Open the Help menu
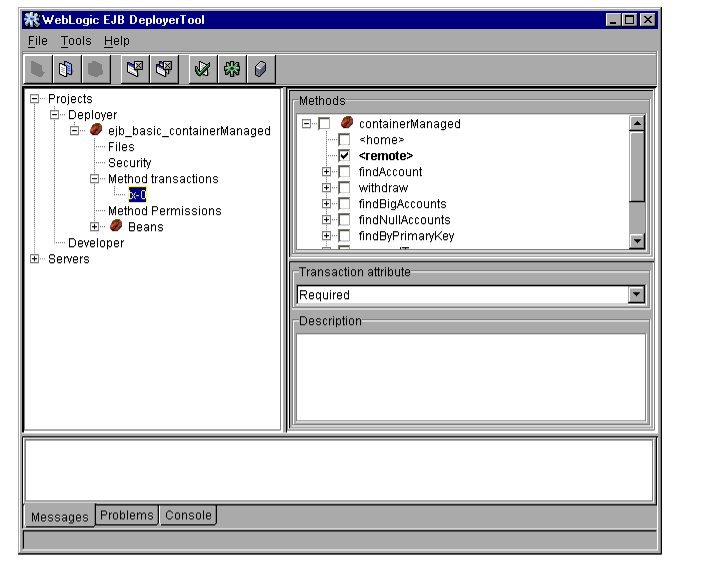The image size is (713, 567). pyautogui.click(x=116, y=41)
